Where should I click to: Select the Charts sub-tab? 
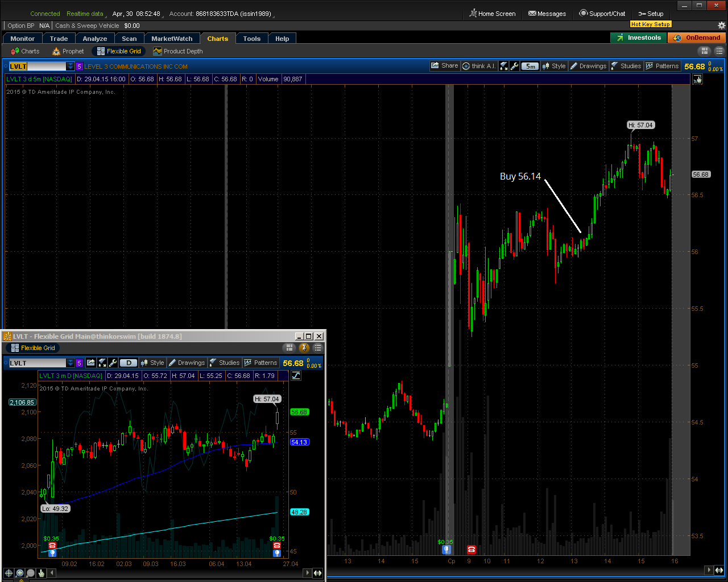(x=25, y=51)
